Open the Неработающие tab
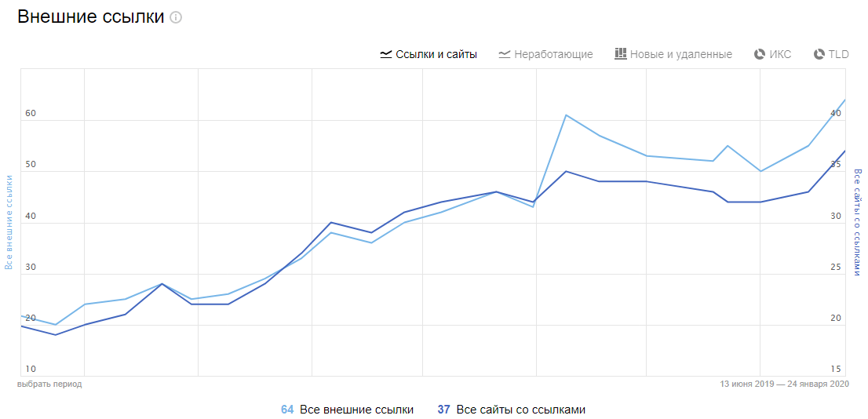The width and height of the screenshot is (868, 419). pyautogui.click(x=553, y=54)
